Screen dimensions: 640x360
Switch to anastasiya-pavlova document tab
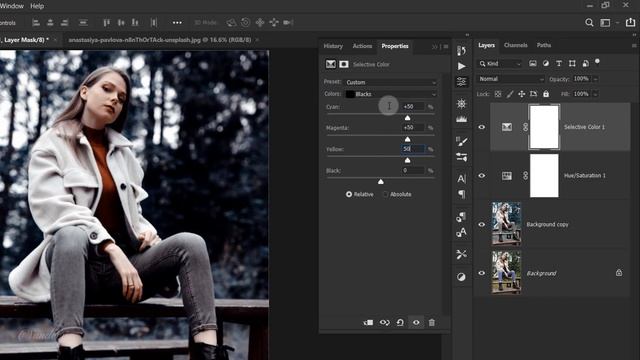pyautogui.click(x=160, y=40)
